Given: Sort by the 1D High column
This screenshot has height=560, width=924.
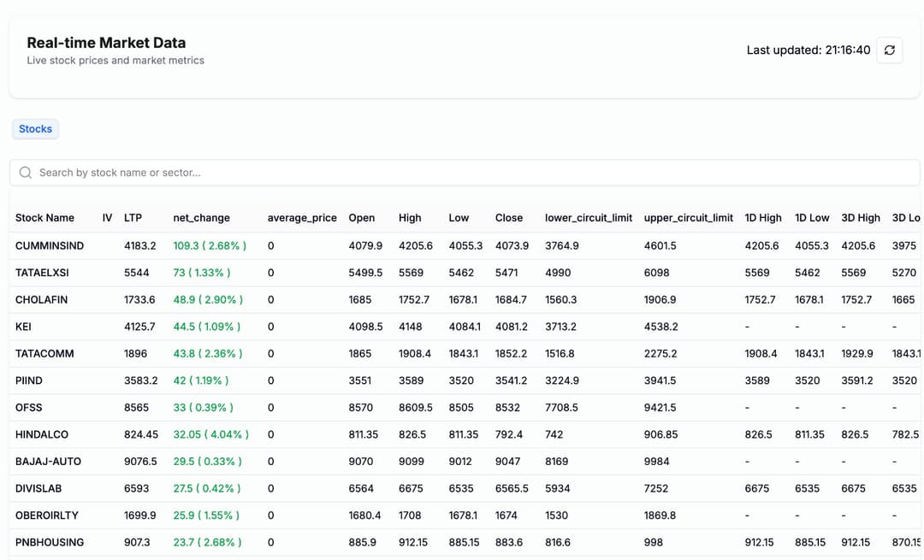Looking at the screenshot, I should pyautogui.click(x=762, y=218).
